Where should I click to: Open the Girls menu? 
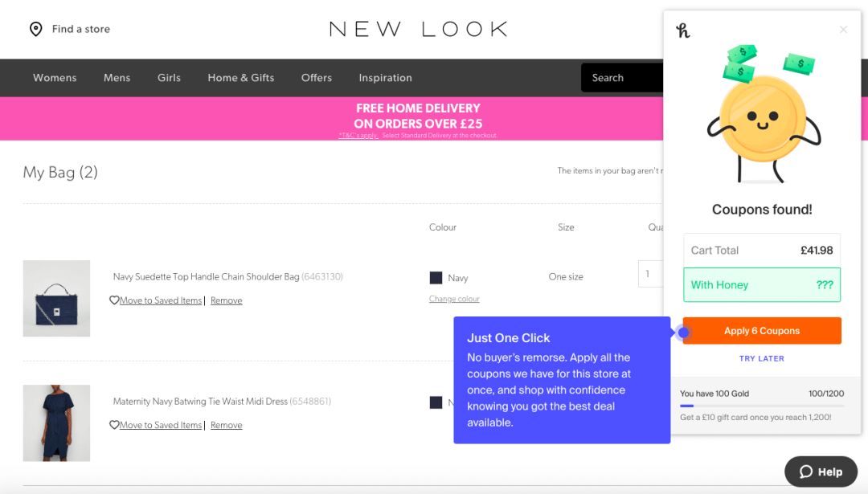(169, 77)
